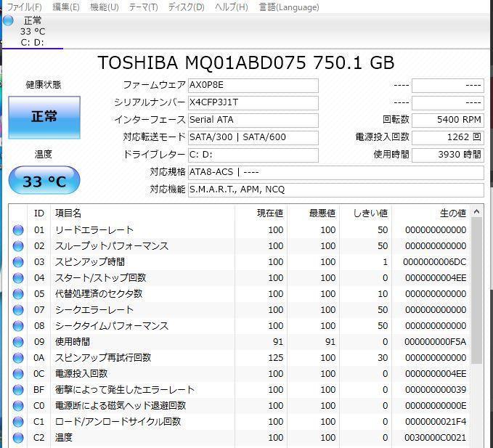This screenshot has height=448, width=493.
Task: Click the しきい値 column header
Action: 366,213
